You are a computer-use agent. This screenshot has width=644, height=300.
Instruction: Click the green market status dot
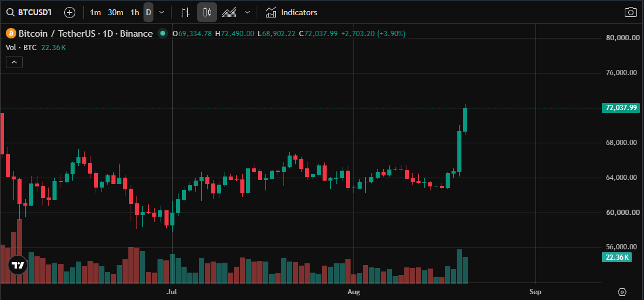point(163,34)
